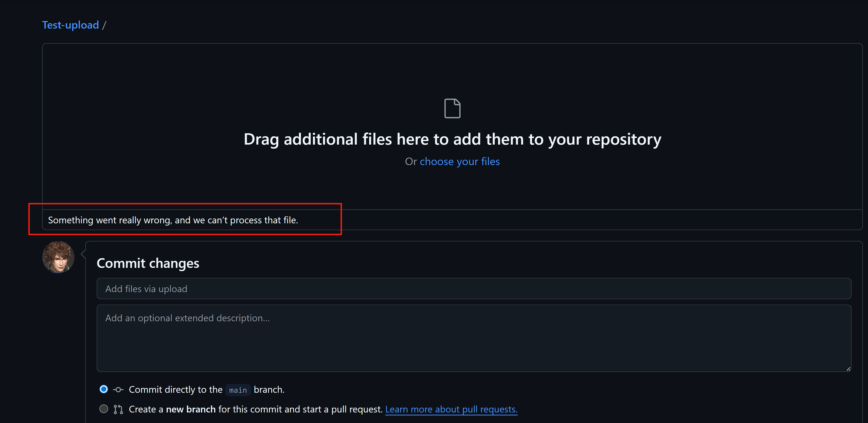
Task: Click the 'Or' text before choose your files
Action: (411, 162)
